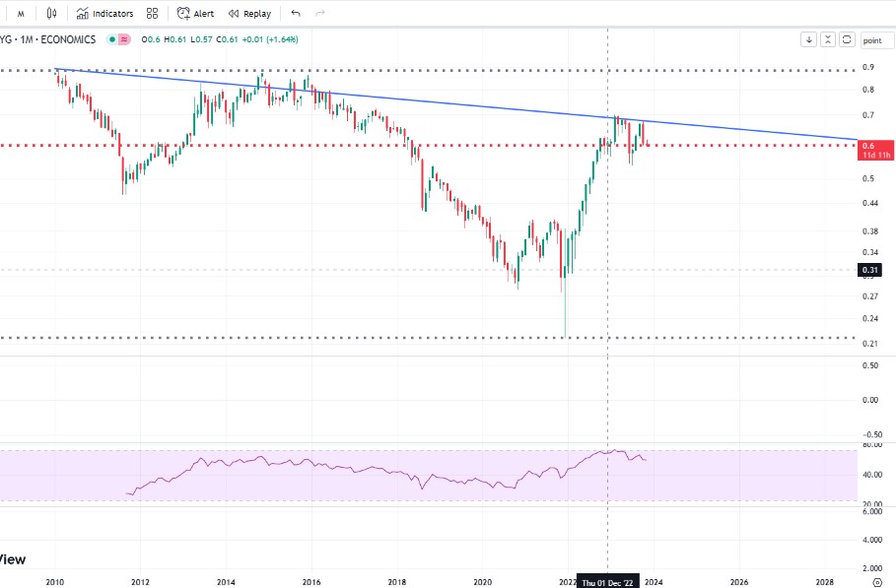The width and height of the screenshot is (896, 588).
Task: Click the 0.9 price scale label
Action: click(868, 67)
